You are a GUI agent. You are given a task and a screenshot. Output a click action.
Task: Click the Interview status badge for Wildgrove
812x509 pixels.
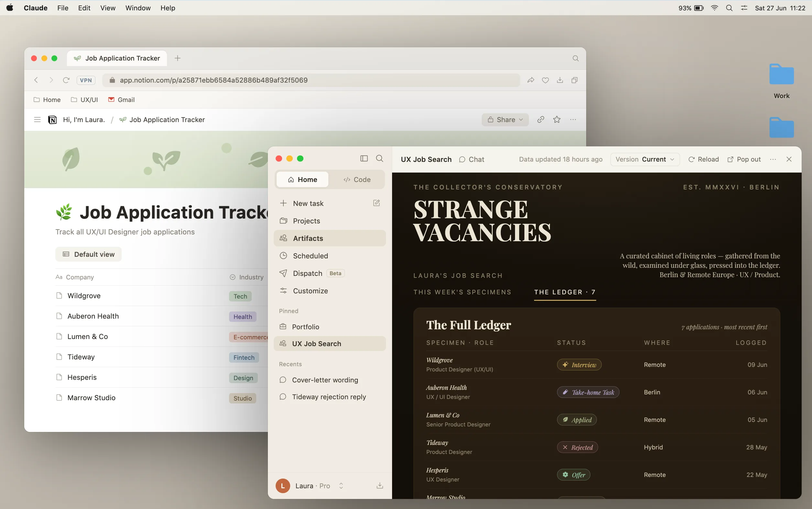(579, 365)
